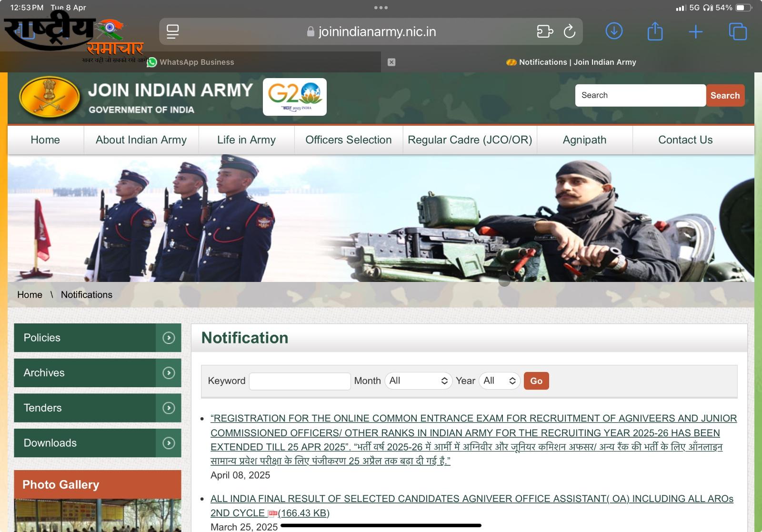Select Officers Selection in navigation bar

pos(348,140)
